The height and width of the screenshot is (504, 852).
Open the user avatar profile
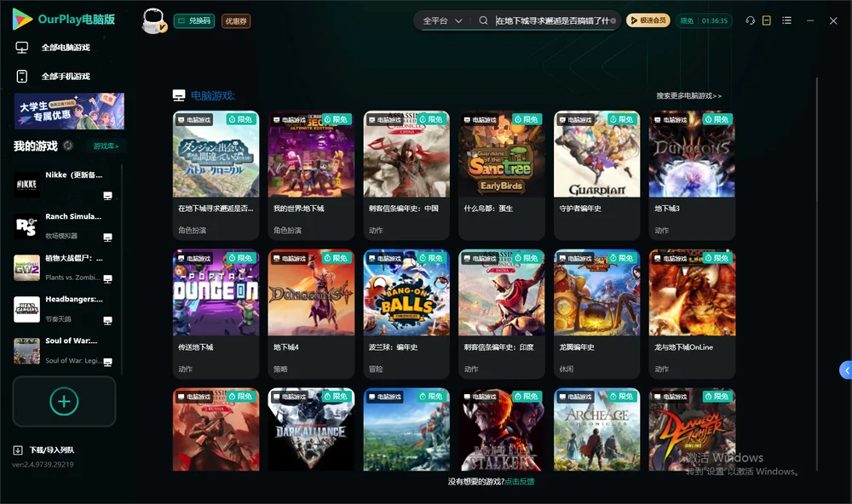point(153,21)
